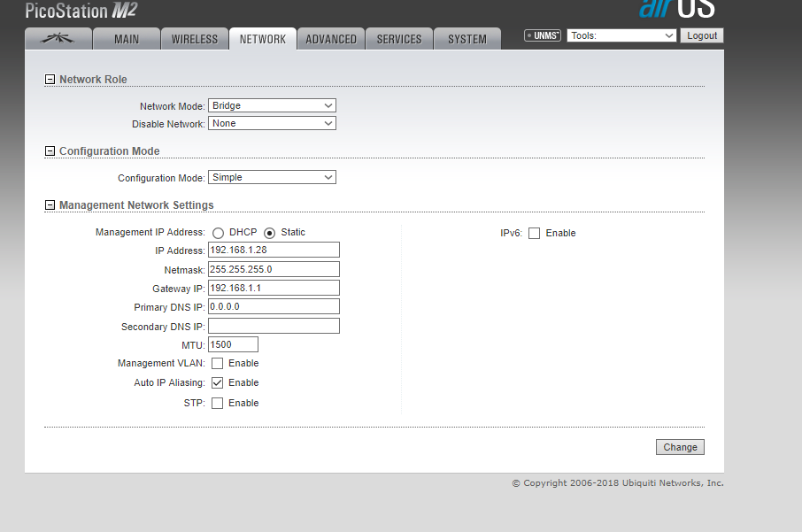The height and width of the screenshot is (532, 802).
Task: Select the Static radio button
Action: click(x=270, y=234)
